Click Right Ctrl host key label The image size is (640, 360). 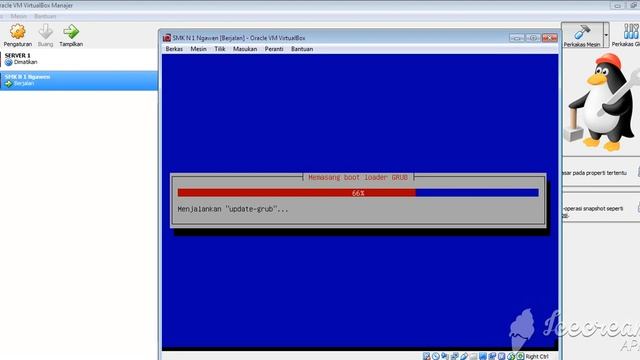(537, 356)
